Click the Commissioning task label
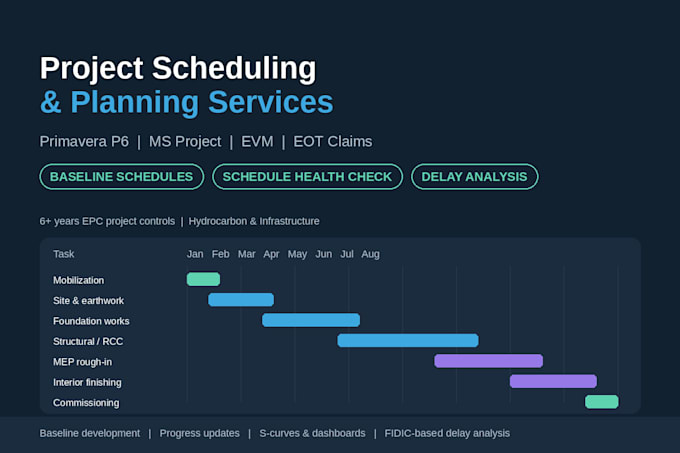 (x=86, y=403)
